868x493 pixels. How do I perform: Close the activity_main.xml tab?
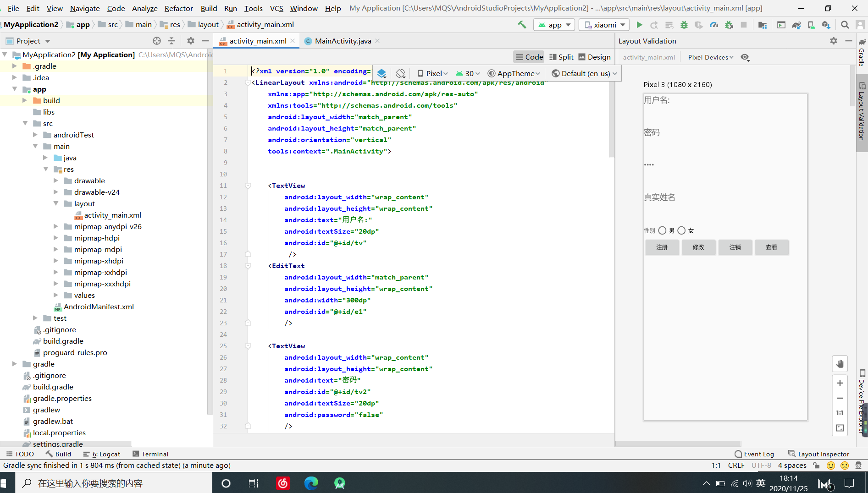[293, 41]
